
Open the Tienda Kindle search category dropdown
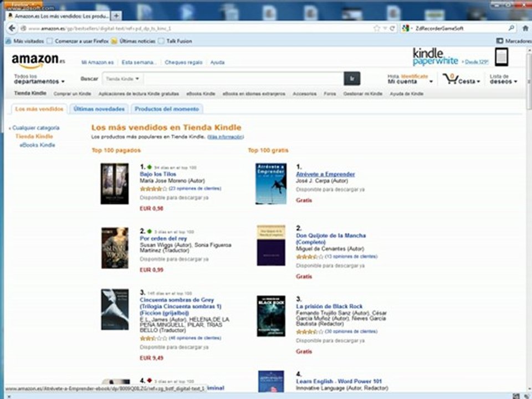(122, 79)
